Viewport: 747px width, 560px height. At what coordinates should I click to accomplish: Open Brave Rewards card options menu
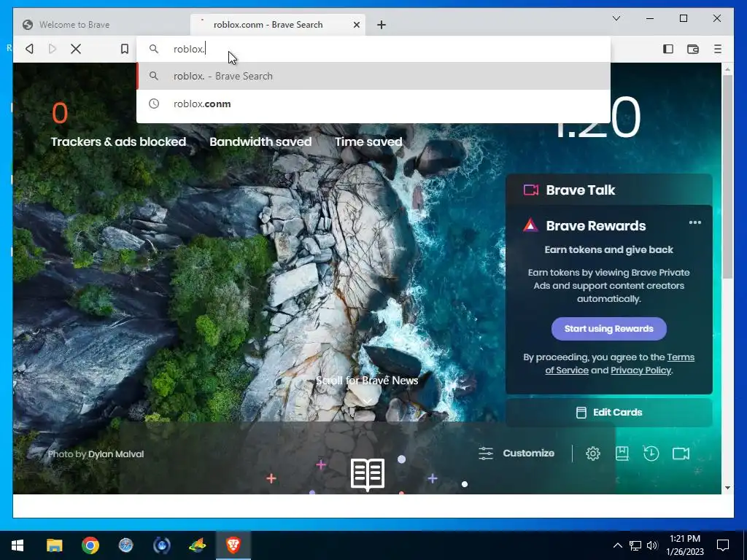point(694,222)
